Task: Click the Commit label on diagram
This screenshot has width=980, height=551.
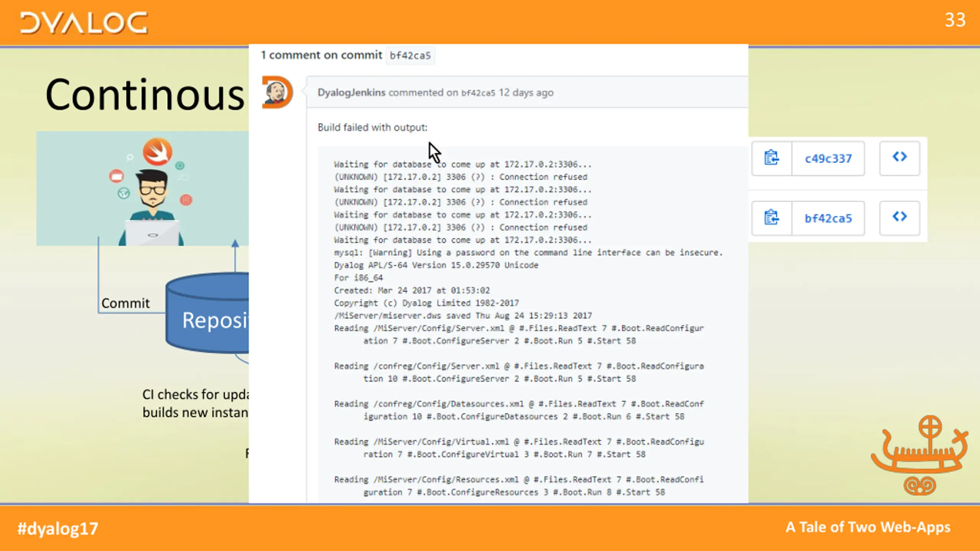Action: point(125,303)
